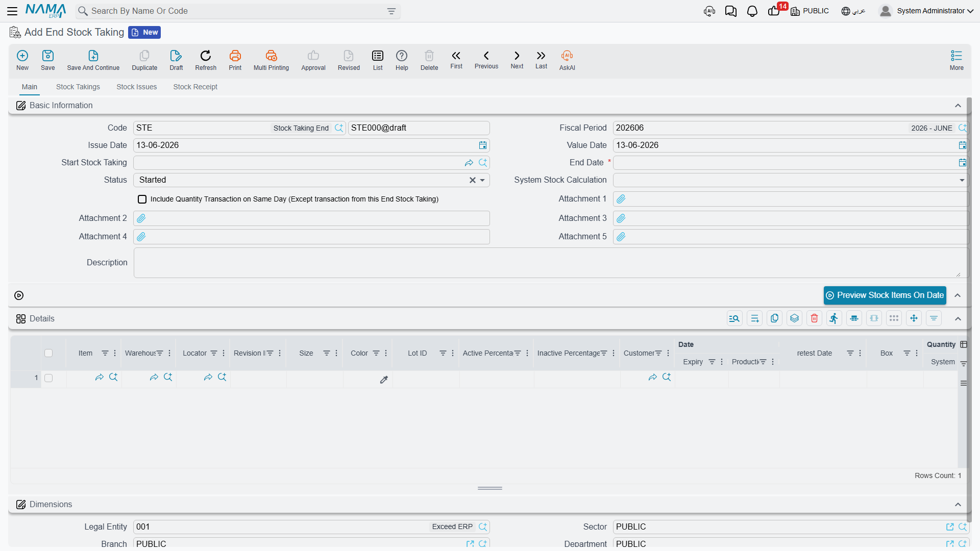
Task: Click the Revised toolbar icon
Action: pos(349,60)
